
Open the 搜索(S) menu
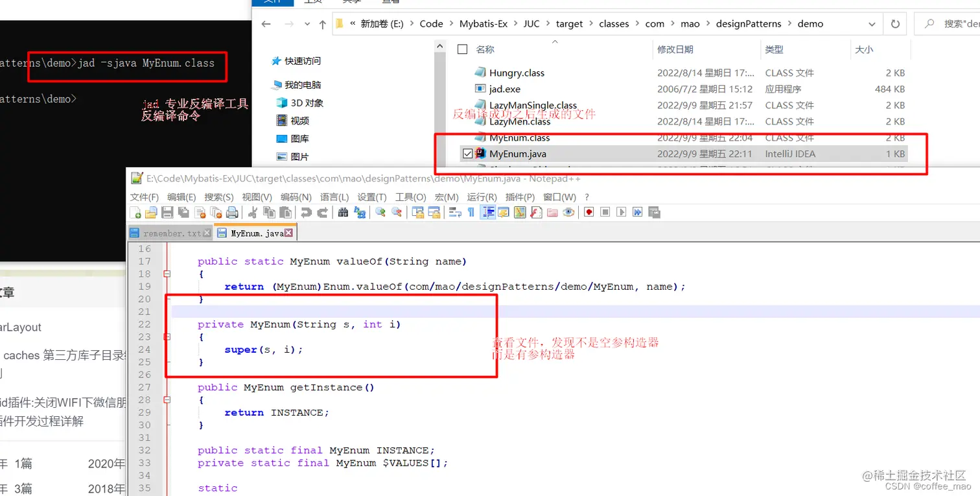click(x=218, y=197)
